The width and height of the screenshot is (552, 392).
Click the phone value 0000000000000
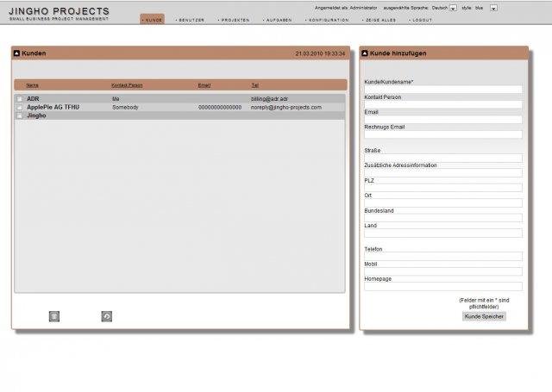pyautogui.click(x=220, y=107)
